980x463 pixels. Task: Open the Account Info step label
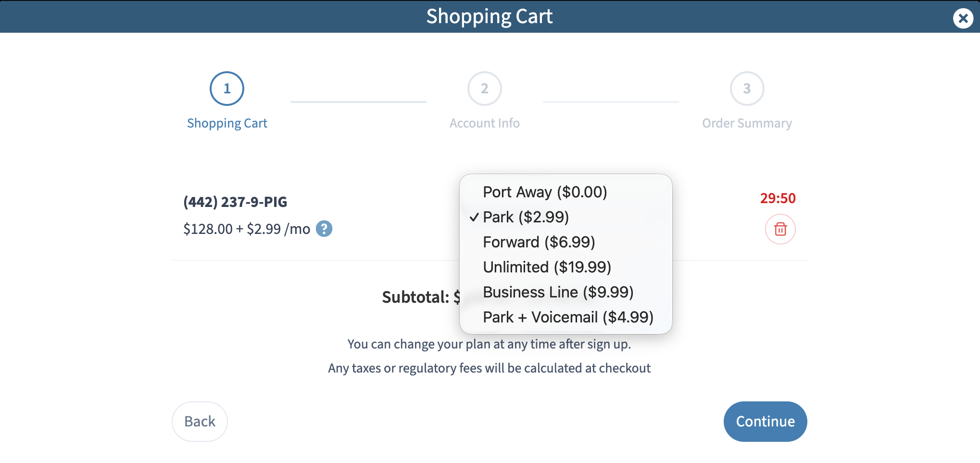tap(485, 124)
